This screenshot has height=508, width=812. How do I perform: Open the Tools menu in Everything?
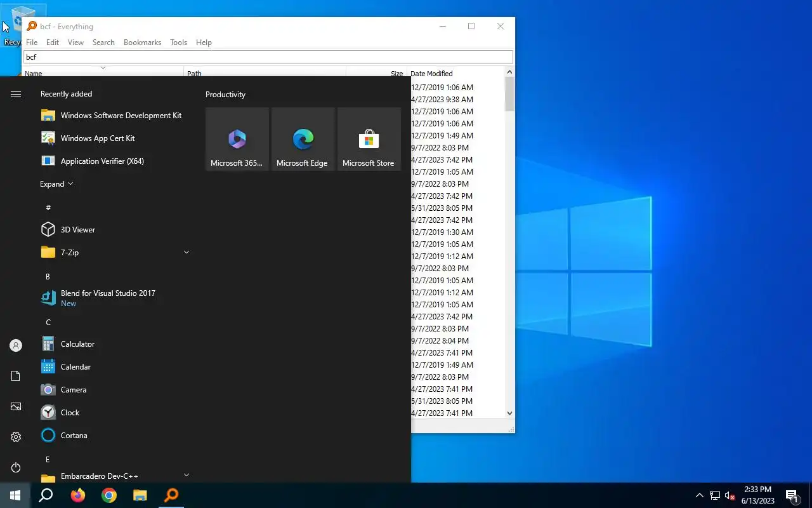(x=178, y=43)
